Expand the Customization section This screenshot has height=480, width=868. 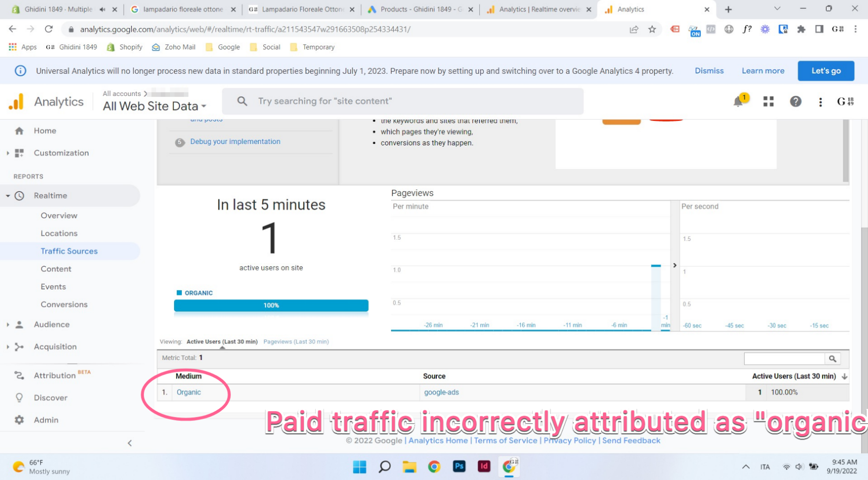(x=8, y=153)
